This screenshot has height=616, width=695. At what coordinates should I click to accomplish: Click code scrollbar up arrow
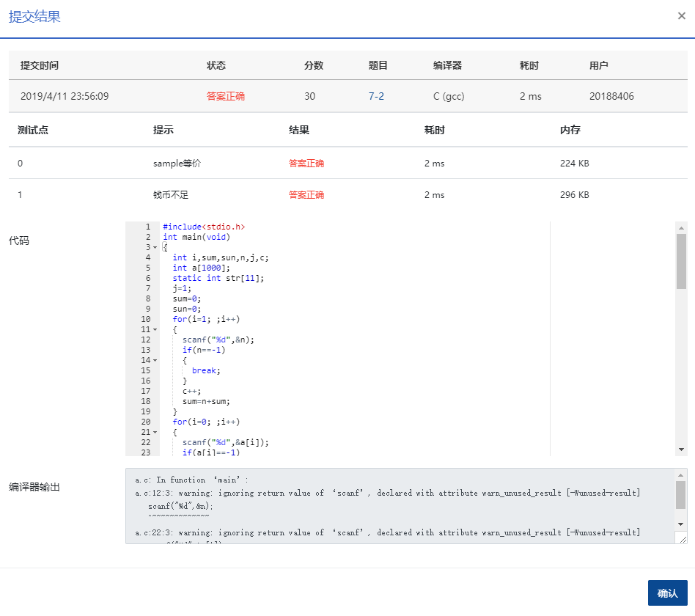point(681,227)
